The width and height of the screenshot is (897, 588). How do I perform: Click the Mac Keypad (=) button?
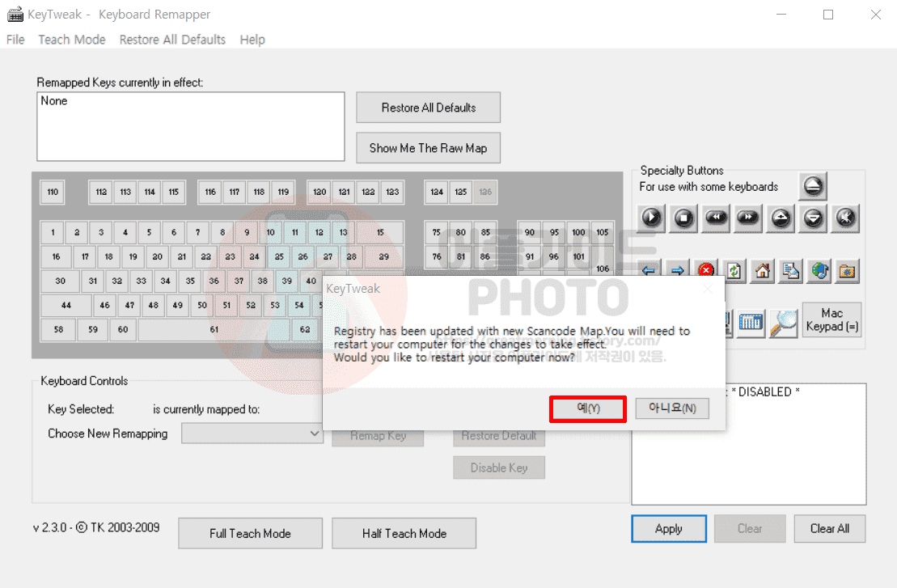coord(831,319)
